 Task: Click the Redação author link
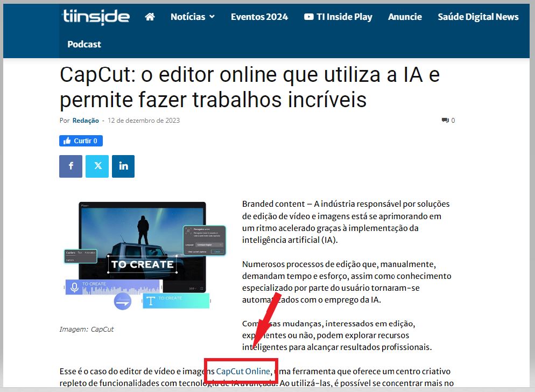(x=86, y=121)
